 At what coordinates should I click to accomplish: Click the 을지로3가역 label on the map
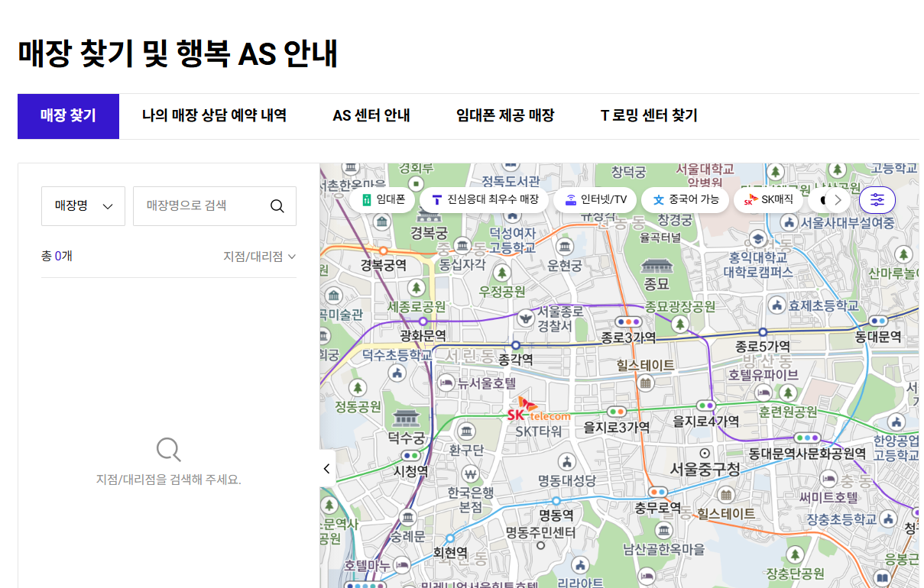tap(617, 428)
